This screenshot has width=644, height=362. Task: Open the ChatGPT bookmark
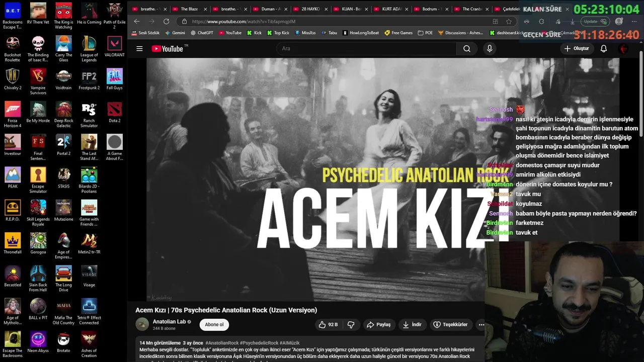point(202,33)
